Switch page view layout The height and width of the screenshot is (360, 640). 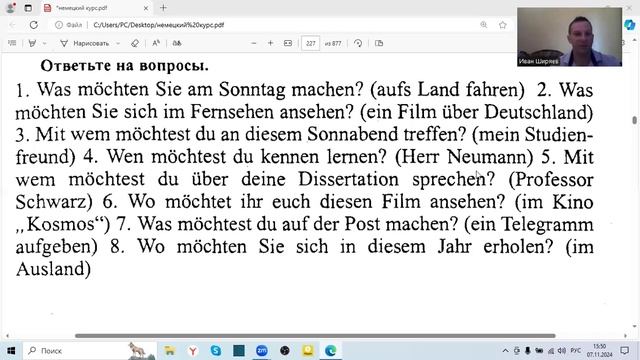379,43
